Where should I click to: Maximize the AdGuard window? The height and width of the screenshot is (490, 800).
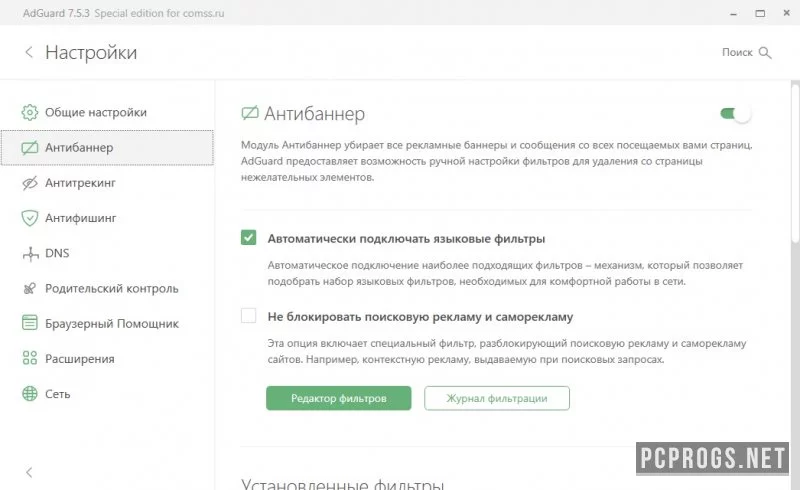[x=760, y=13]
